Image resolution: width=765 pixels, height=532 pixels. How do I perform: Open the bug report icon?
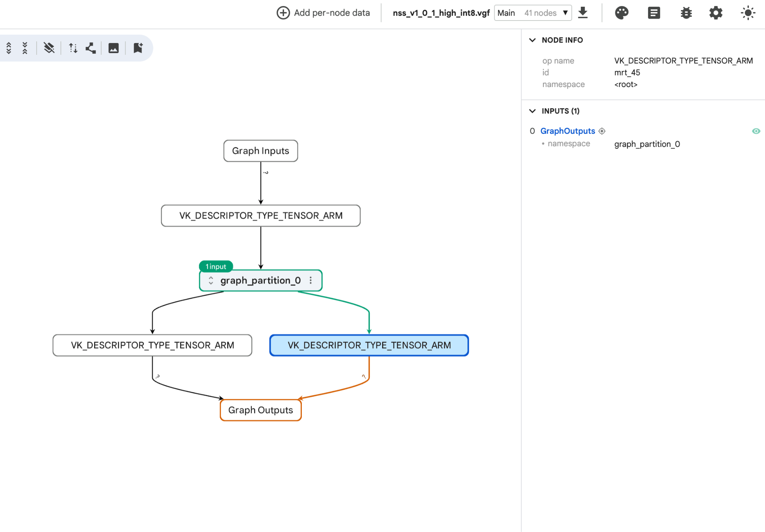(686, 13)
